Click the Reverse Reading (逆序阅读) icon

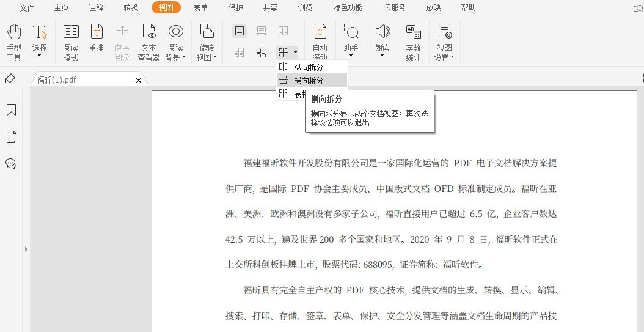[122, 32]
